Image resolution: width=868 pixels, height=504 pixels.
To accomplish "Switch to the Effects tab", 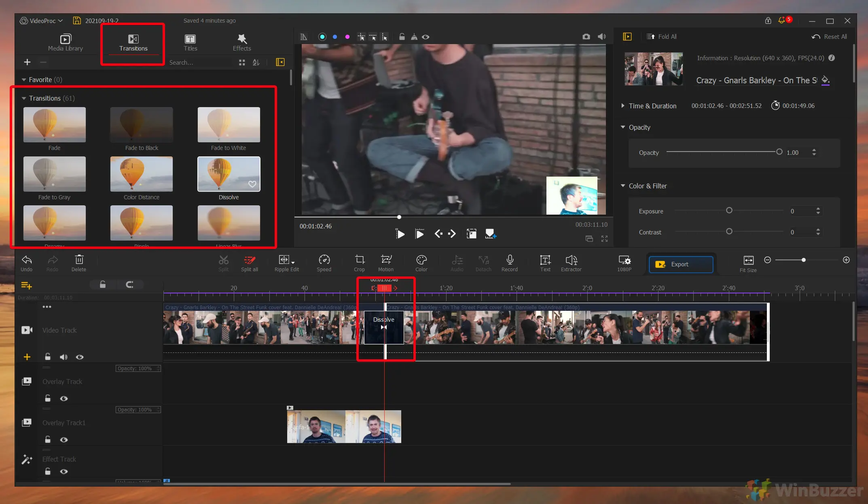I will pyautogui.click(x=241, y=42).
